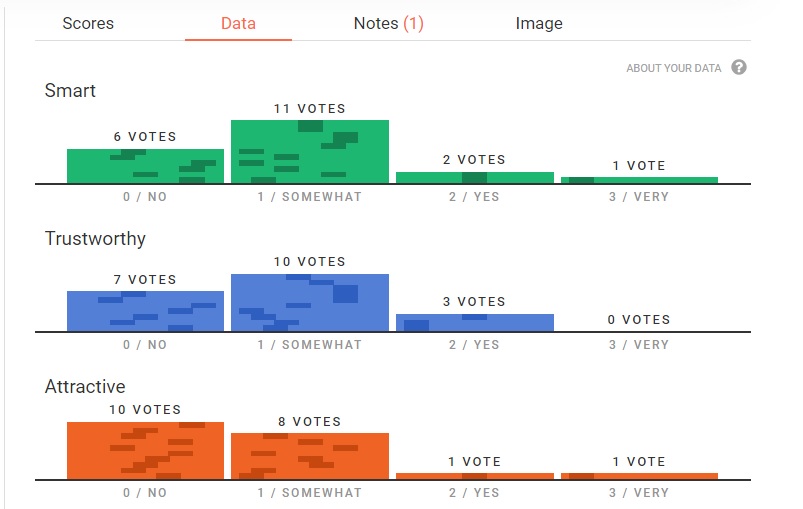Click the Trustworthy 7 votes blue bar
The image size is (803, 509).
(x=145, y=311)
